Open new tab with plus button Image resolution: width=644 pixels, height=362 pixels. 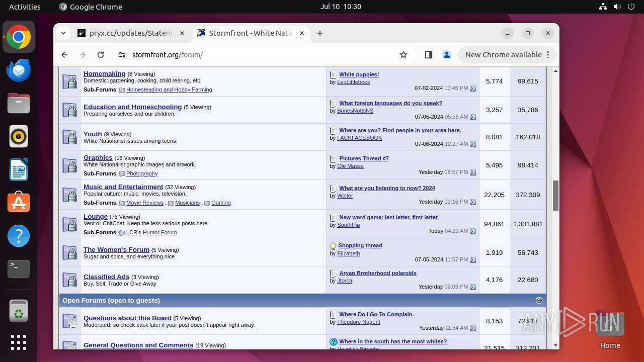[x=320, y=33]
